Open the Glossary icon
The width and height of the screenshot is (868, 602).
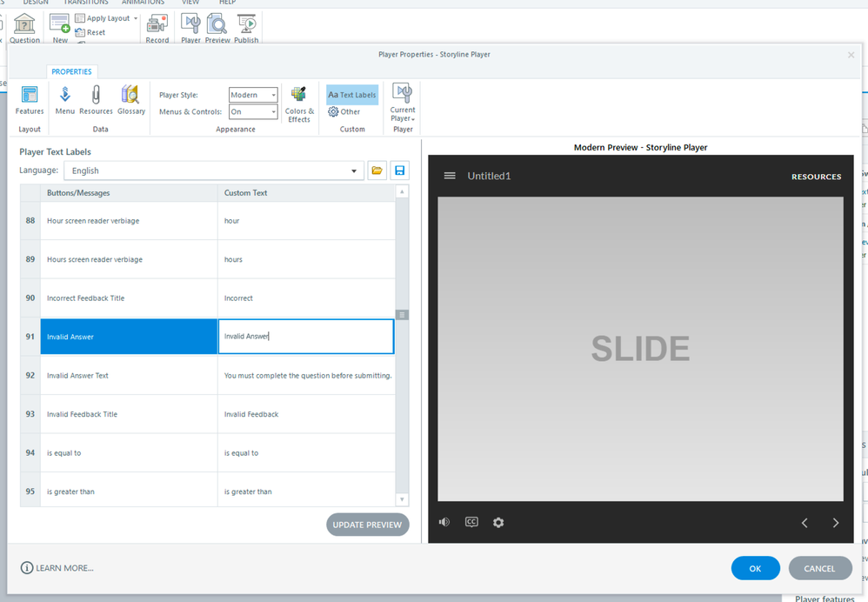(x=130, y=100)
